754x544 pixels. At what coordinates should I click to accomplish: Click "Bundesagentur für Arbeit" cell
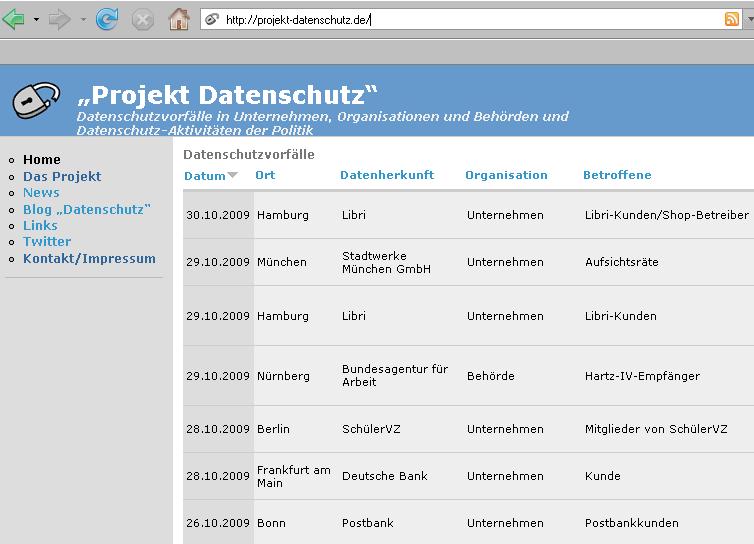tap(395, 375)
